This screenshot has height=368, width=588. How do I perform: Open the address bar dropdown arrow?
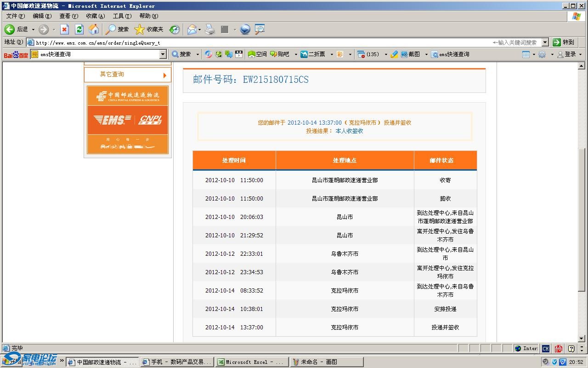coord(545,42)
